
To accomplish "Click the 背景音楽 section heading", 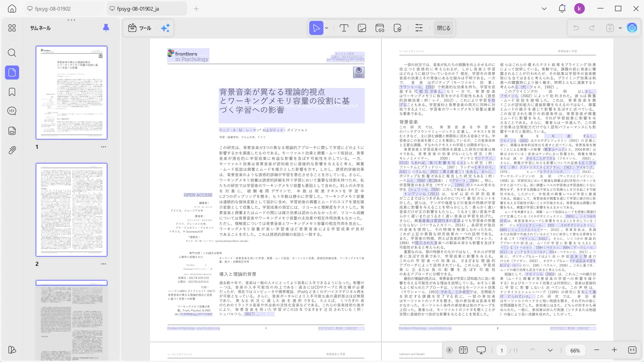I will [x=409, y=122].
